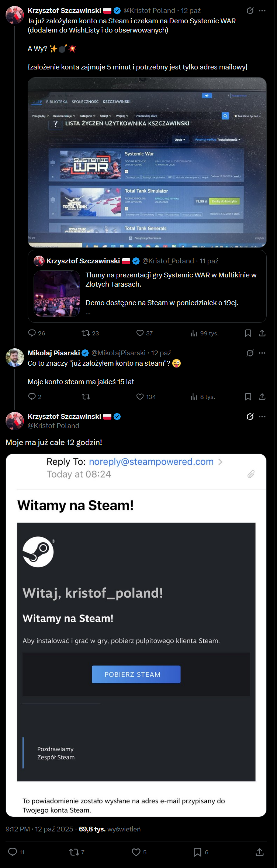The width and height of the screenshot is (277, 868).
Task: Open Grok icon on the first tweet
Action: (250, 11)
